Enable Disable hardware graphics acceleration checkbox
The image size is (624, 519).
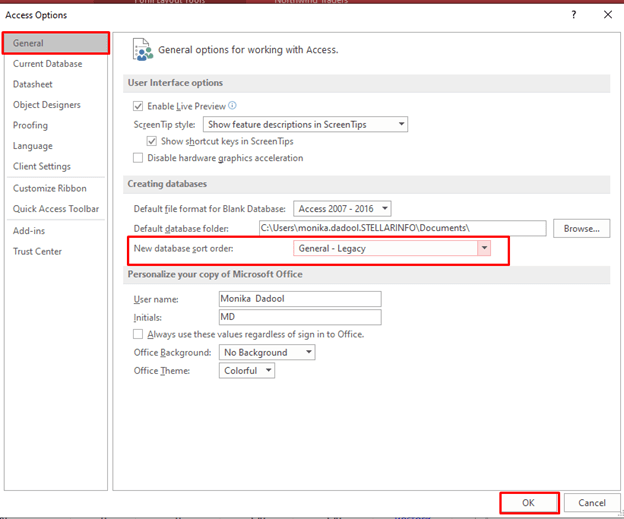click(139, 158)
